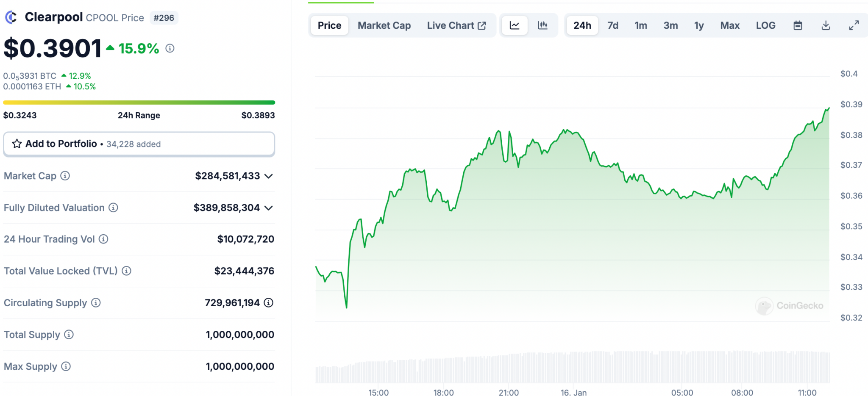Screen dimensions: 868x396
Task: Select the Max time range
Action: (x=730, y=25)
